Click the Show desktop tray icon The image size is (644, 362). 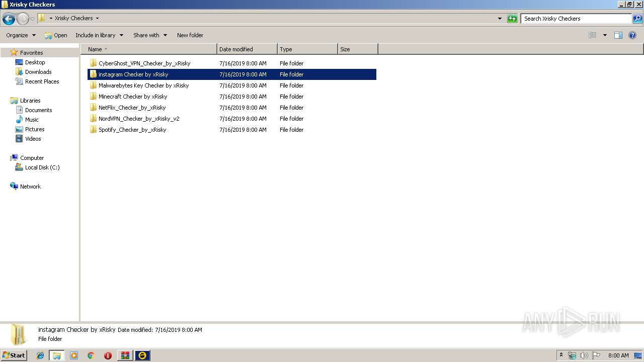[638, 355]
